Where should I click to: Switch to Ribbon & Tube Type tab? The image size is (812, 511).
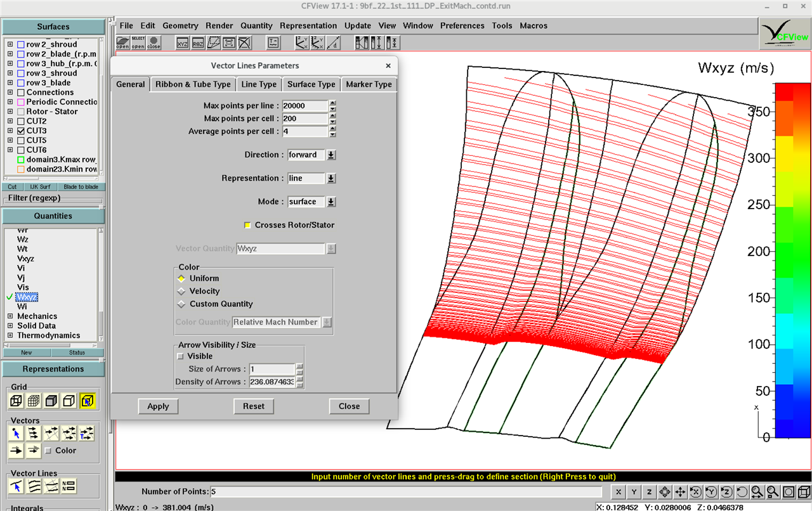(x=193, y=84)
